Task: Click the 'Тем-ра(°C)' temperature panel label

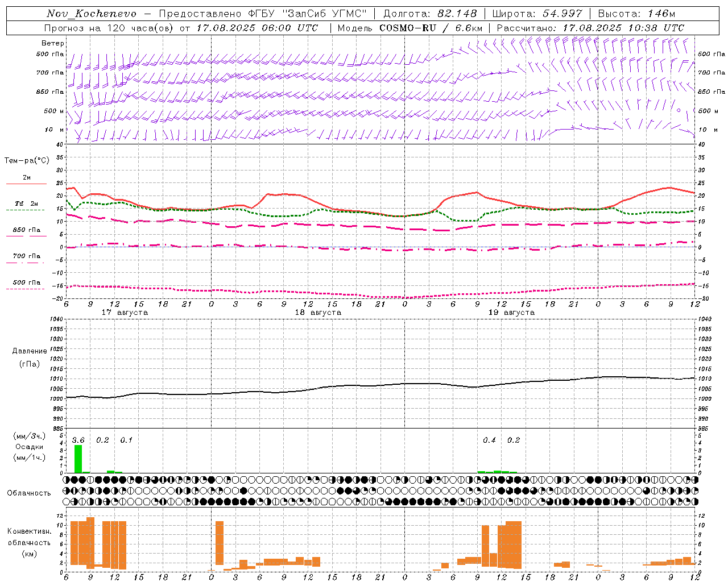Action: (x=27, y=161)
